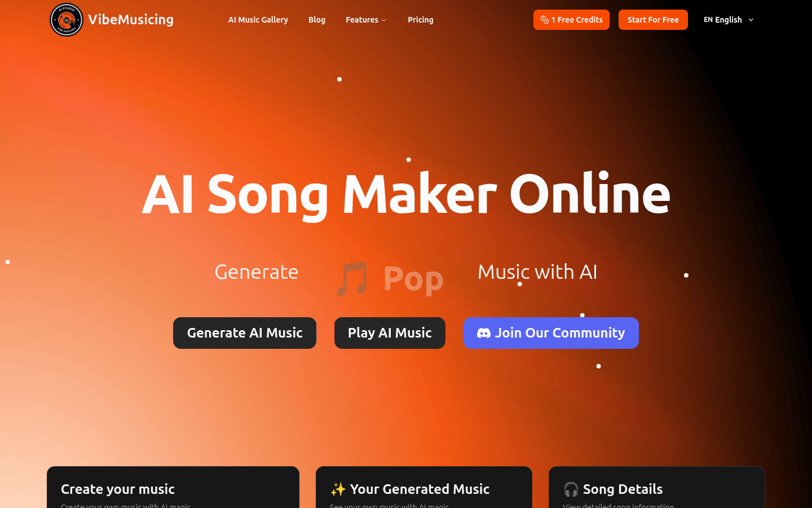812x508 pixels.
Task: Expand the Features menu chevron
Action: [384, 20]
